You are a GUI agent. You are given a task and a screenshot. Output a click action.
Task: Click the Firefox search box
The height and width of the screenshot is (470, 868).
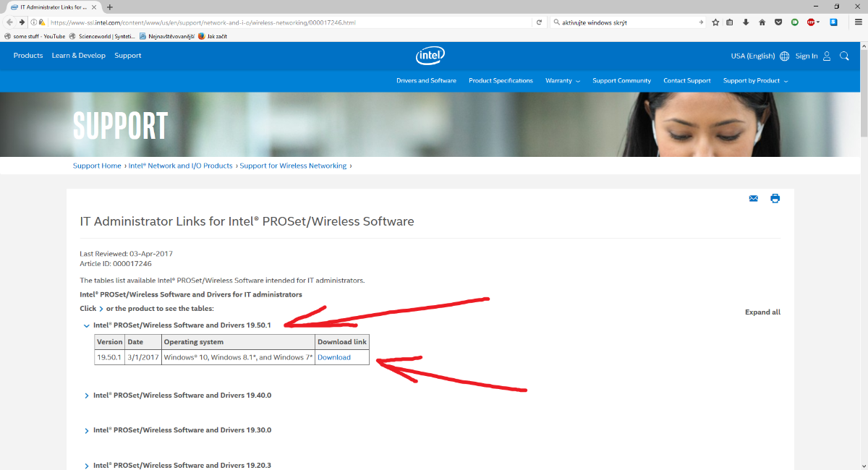pos(626,22)
